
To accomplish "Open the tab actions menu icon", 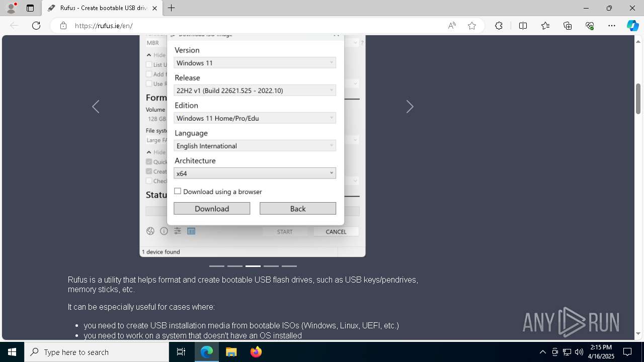I will (x=30, y=8).
